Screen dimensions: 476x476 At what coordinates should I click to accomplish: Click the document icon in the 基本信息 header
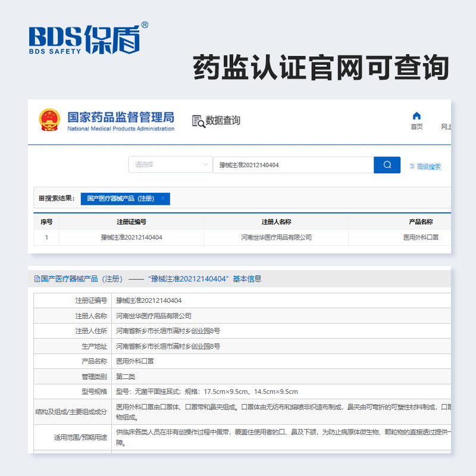[x=37, y=278]
